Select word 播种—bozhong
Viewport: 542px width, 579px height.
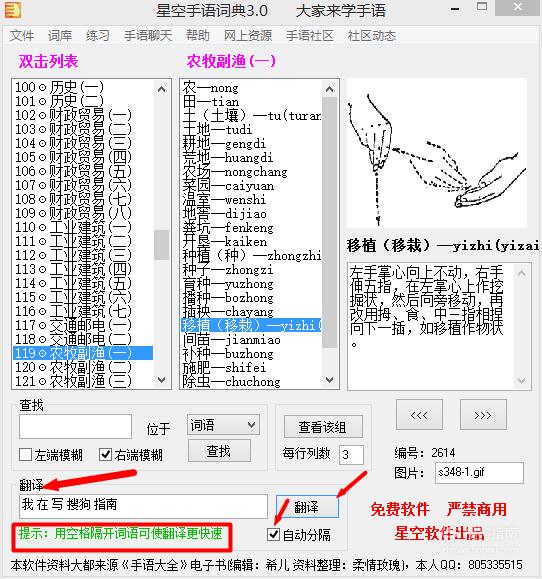tap(251, 298)
